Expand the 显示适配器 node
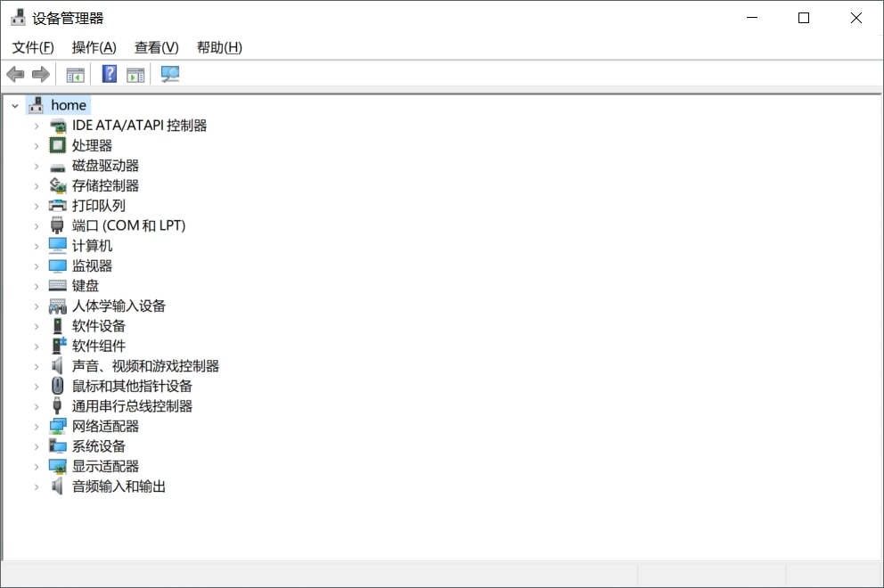Viewport: 884px width, 588px height. [x=37, y=467]
